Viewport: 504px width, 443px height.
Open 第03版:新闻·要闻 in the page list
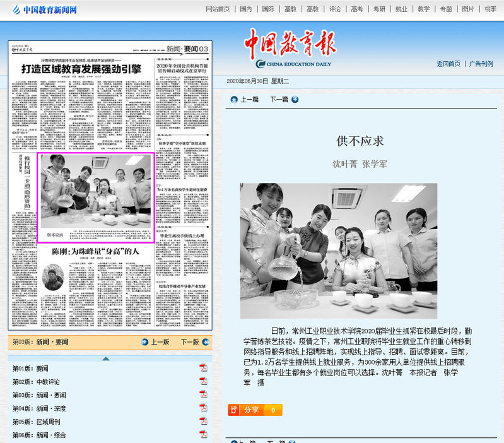(39, 395)
